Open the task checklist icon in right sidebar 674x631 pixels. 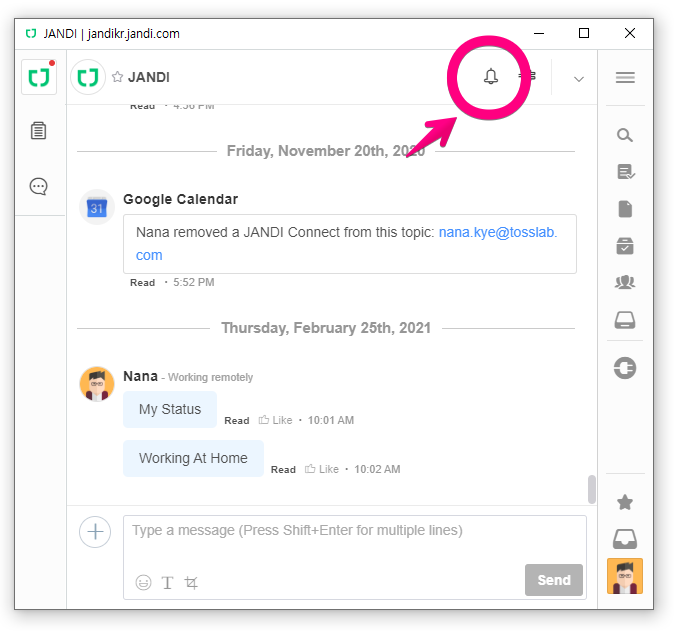tap(625, 172)
